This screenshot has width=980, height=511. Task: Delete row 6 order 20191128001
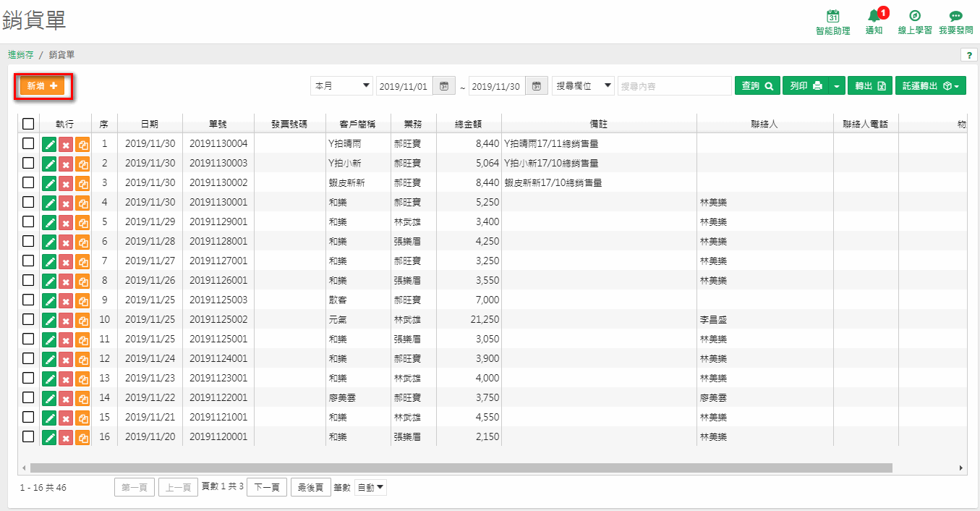tap(66, 242)
